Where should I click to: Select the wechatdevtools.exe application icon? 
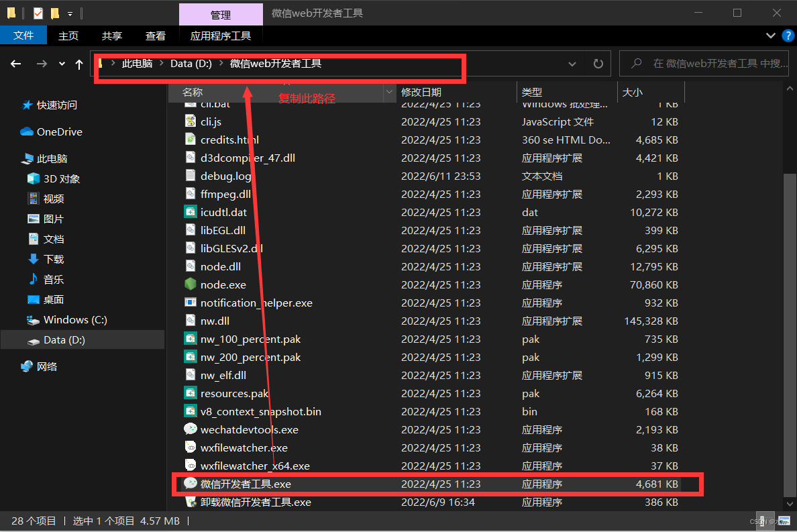tap(191, 429)
